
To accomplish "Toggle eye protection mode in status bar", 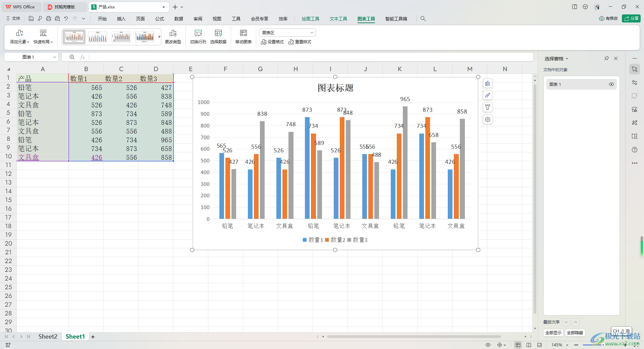I will point(488,345).
